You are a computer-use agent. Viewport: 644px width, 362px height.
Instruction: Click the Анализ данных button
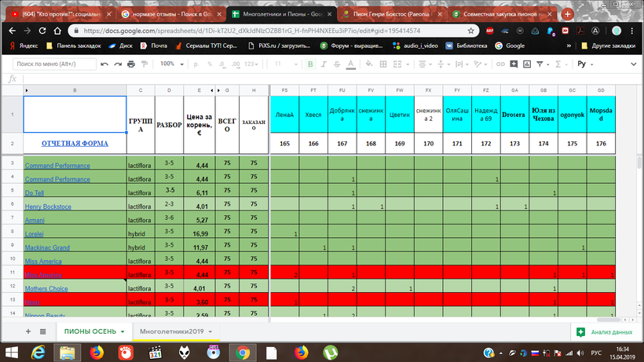[604, 332]
